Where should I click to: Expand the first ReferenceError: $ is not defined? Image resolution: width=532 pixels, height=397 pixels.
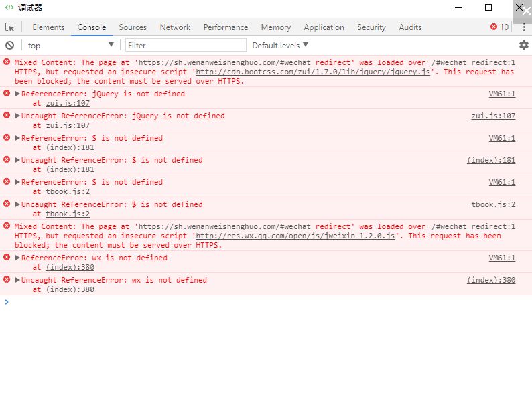17,138
